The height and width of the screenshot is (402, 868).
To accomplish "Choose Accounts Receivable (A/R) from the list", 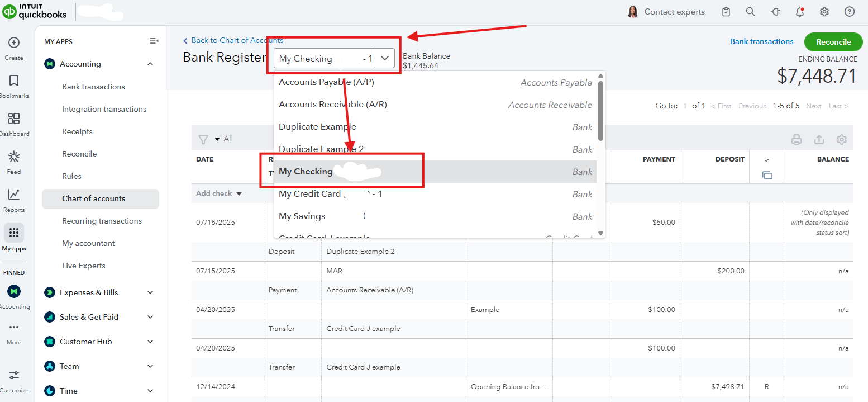I will click(x=435, y=105).
